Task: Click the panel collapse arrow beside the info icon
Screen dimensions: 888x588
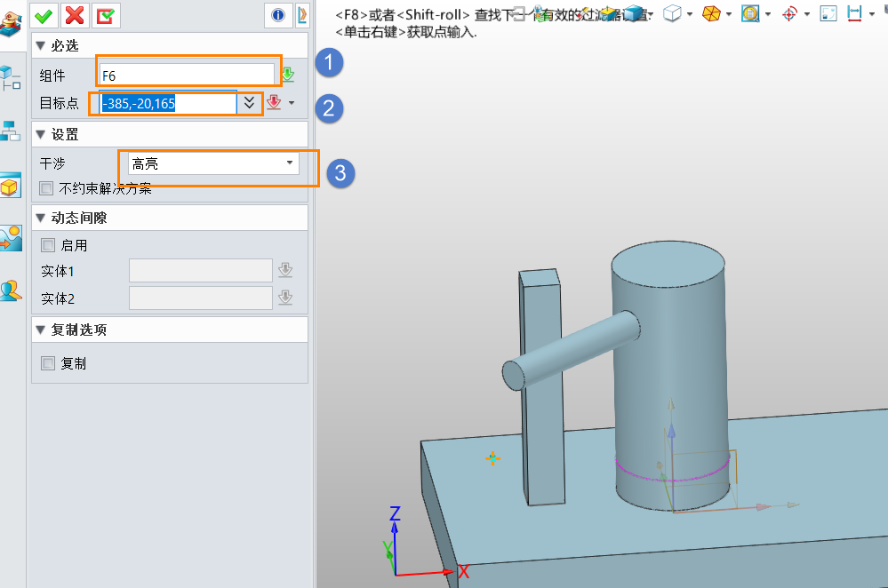Action: (x=302, y=15)
